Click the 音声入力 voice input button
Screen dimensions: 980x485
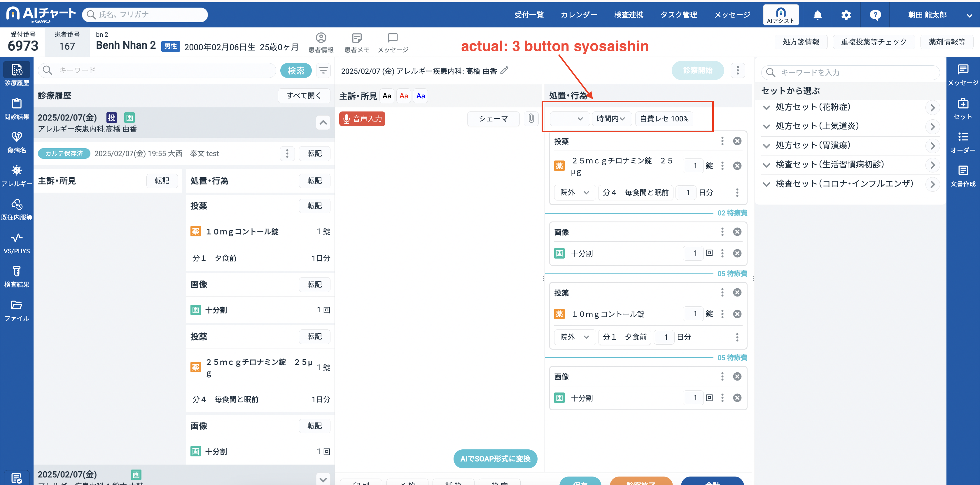coord(362,119)
